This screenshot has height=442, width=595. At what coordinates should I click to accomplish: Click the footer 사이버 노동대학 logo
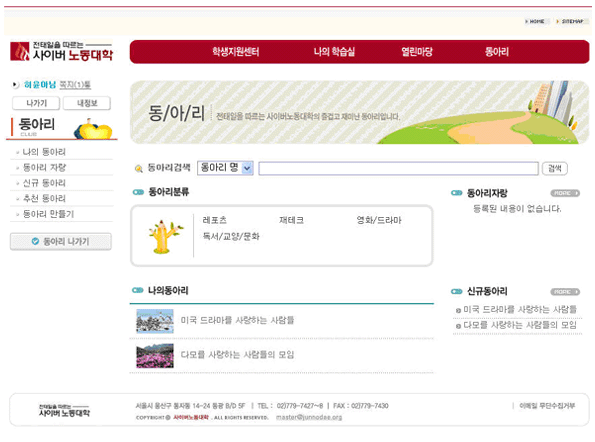[x=64, y=411]
